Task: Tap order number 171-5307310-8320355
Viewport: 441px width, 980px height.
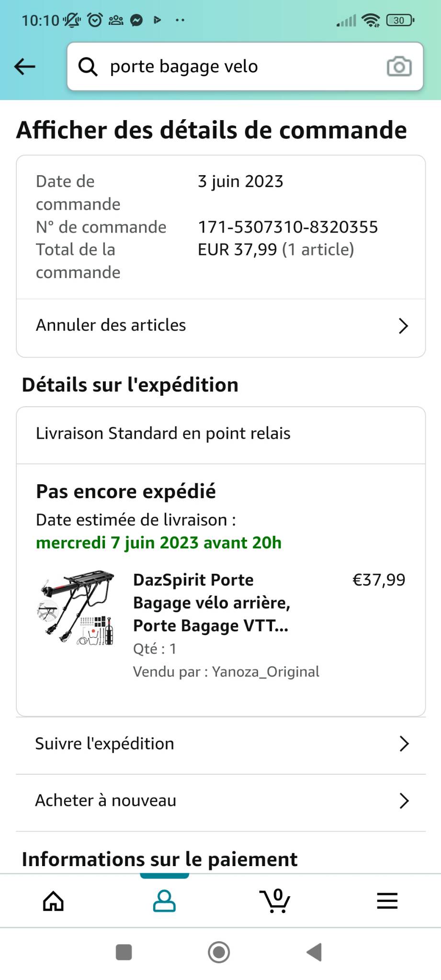Action: 288,227
